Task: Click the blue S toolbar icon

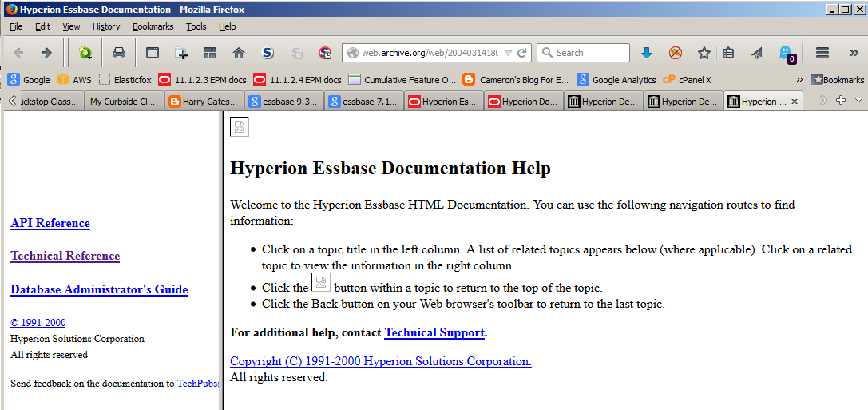Action: coord(268,53)
